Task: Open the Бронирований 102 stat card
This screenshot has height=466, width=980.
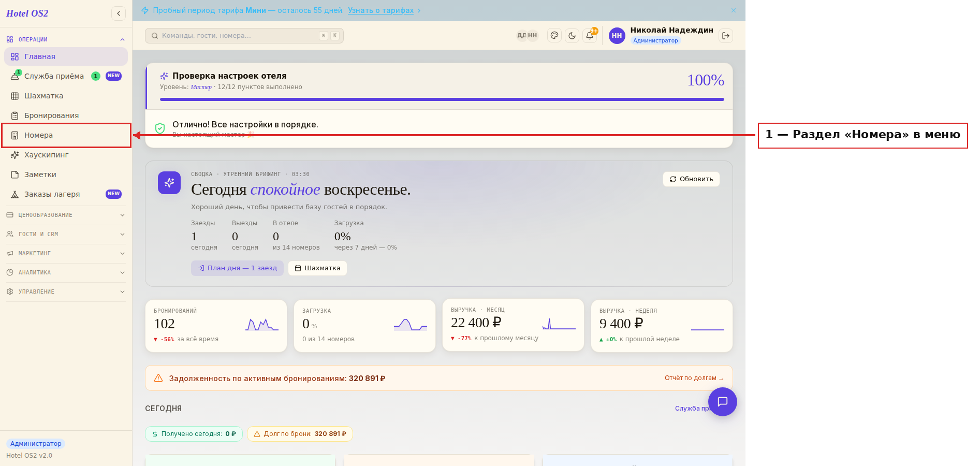Action: pos(216,326)
